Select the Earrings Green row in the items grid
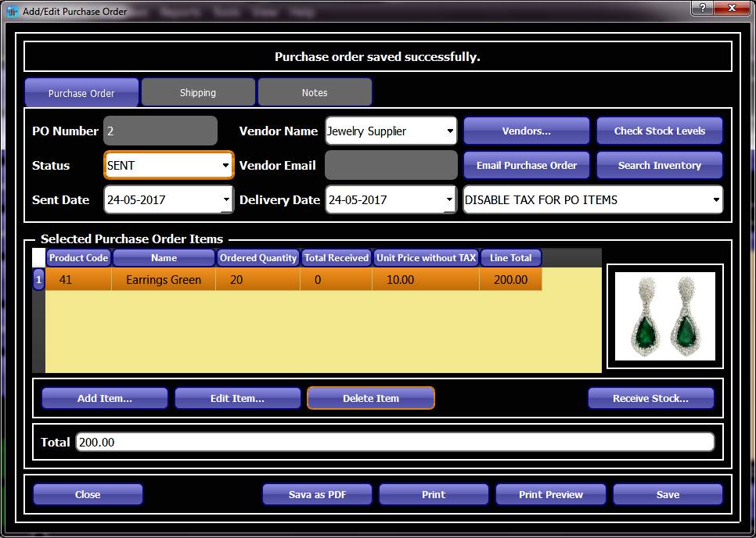 163,279
